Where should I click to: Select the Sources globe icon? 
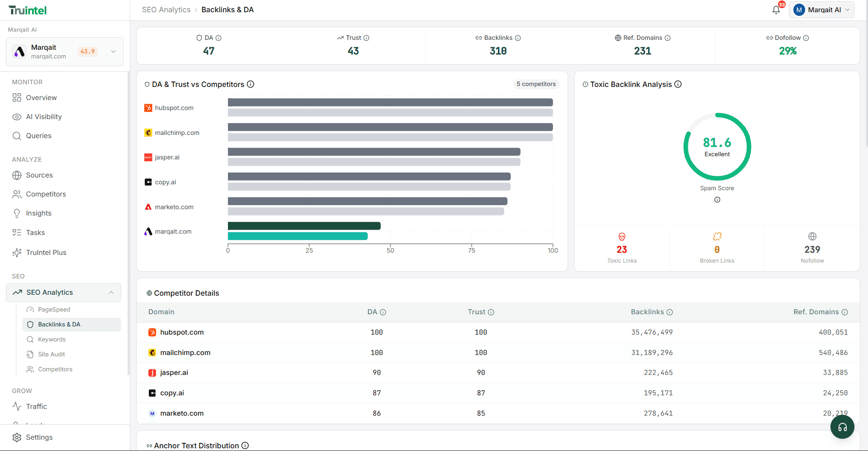tap(17, 175)
